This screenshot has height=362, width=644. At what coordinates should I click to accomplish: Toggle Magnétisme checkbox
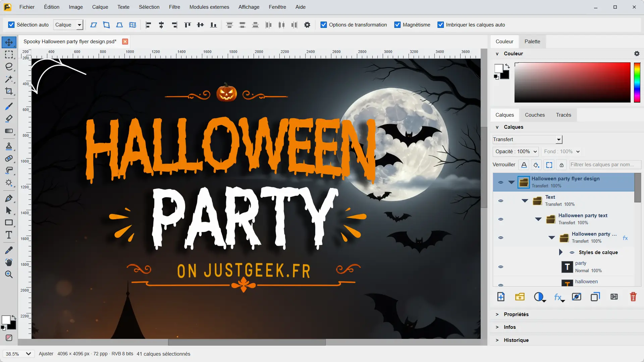tap(397, 25)
